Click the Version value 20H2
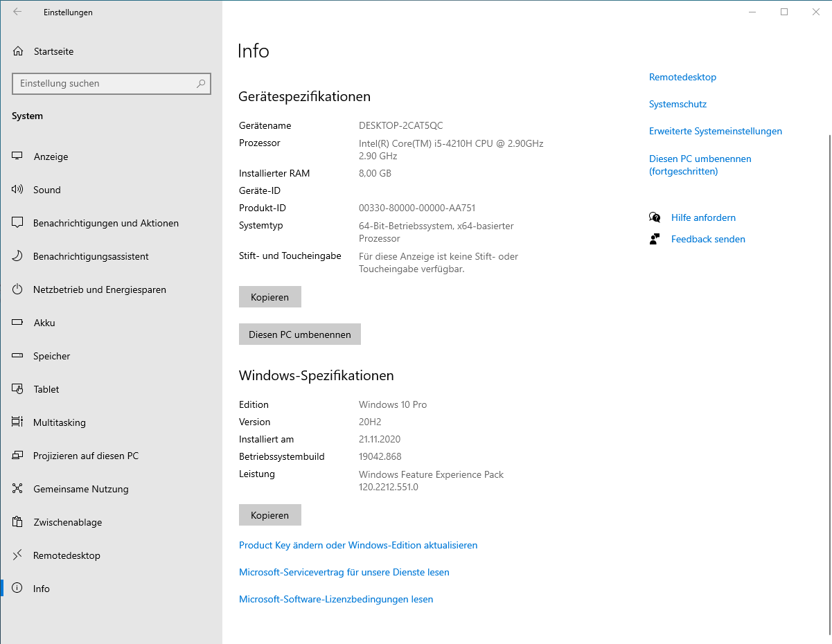This screenshot has height=644, width=832. click(x=370, y=422)
